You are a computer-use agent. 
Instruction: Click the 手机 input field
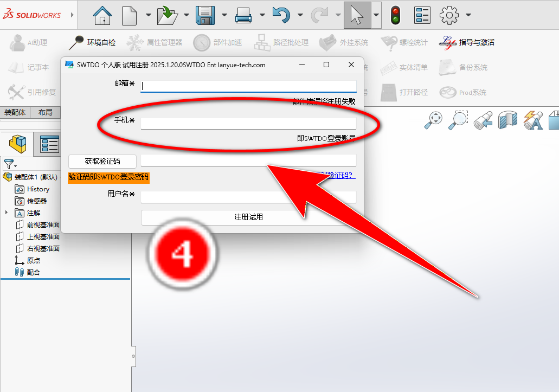tap(248, 123)
